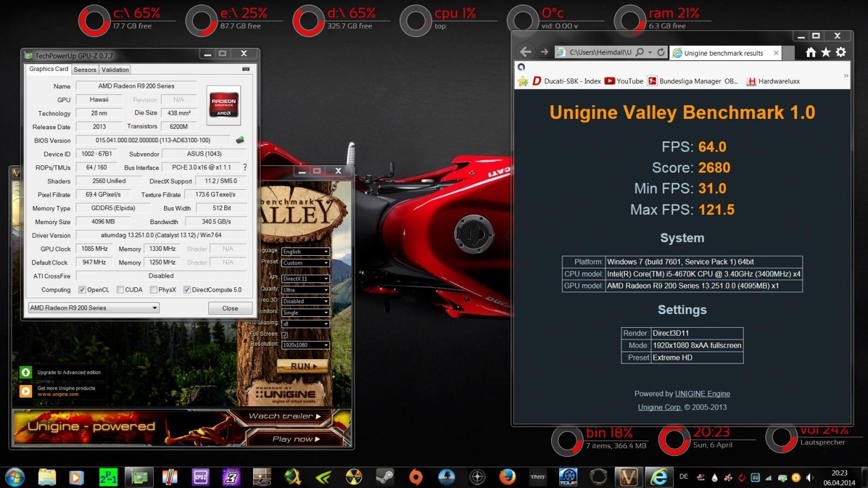This screenshot has height=488, width=868.
Task: Click the Upgrade to Advanced edition icon
Action: coord(26,372)
